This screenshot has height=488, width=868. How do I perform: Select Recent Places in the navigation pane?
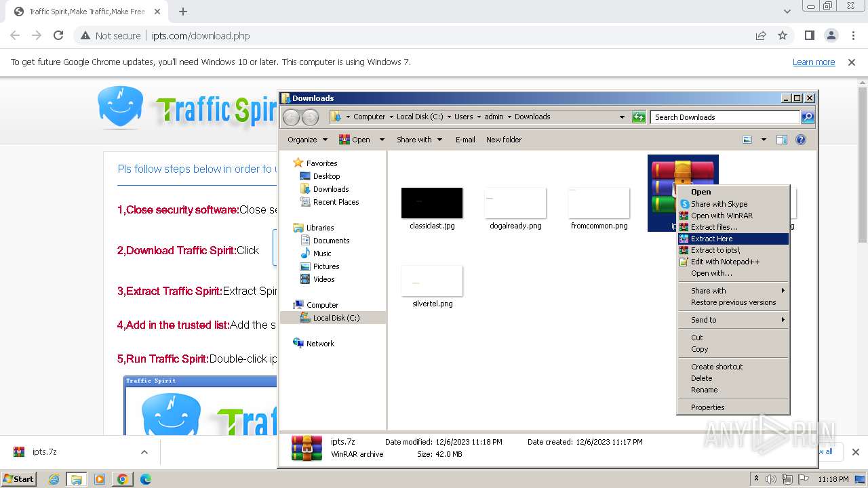(336, 202)
